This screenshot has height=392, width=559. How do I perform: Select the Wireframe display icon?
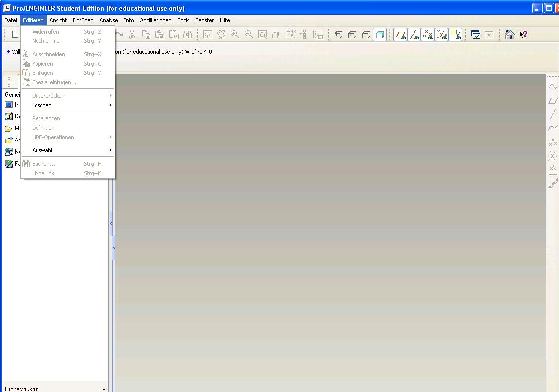pyautogui.click(x=338, y=35)
